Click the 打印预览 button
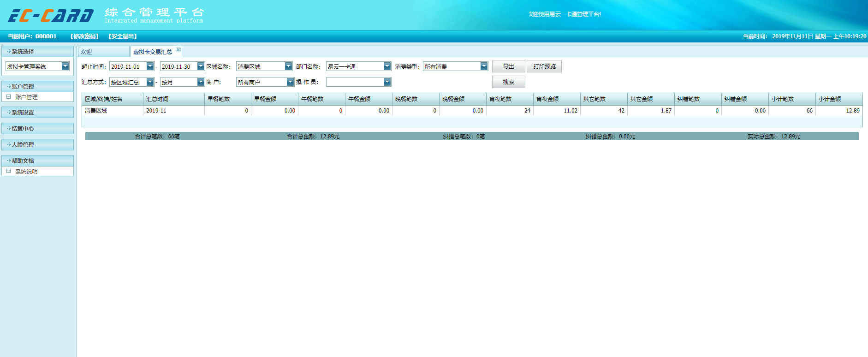The height and width of the screenshot is (357, 868). (x=544, y=66)
